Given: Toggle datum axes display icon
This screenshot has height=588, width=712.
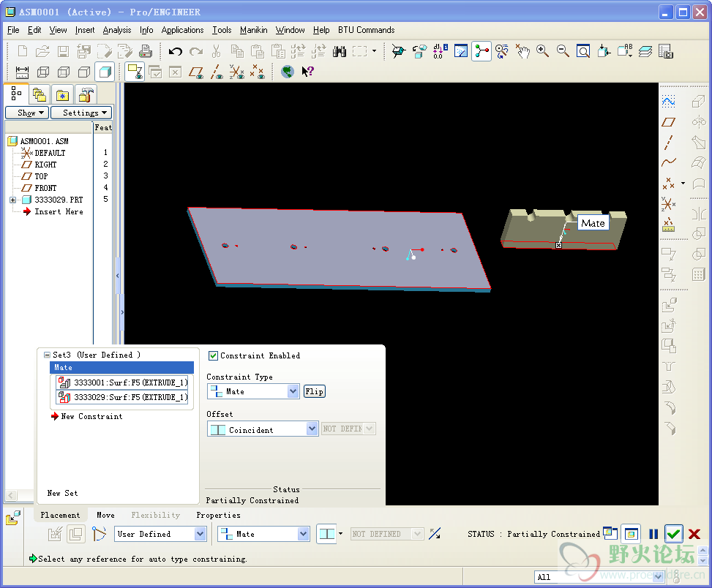Looking at the screenshot, I should pos(217,72).
